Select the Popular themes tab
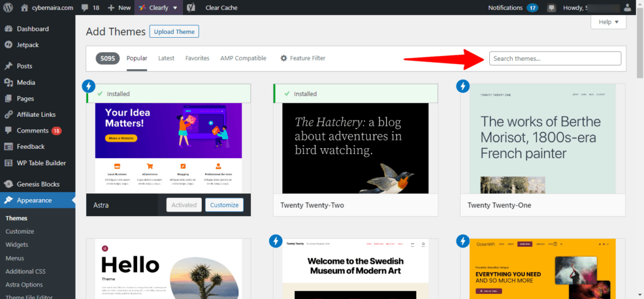Screen dimensions: 644x299 136,58
